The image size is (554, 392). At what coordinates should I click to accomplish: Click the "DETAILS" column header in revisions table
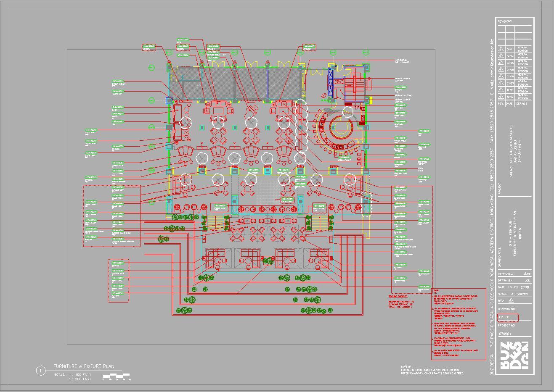[522, 103]
